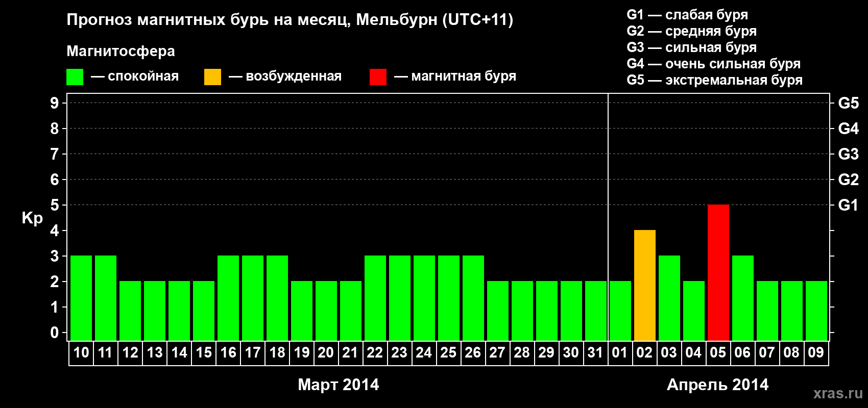The image size is (868, 408).
Task: Click the green 'спокойная' legend swatch
Action: (x=75, y=77)
